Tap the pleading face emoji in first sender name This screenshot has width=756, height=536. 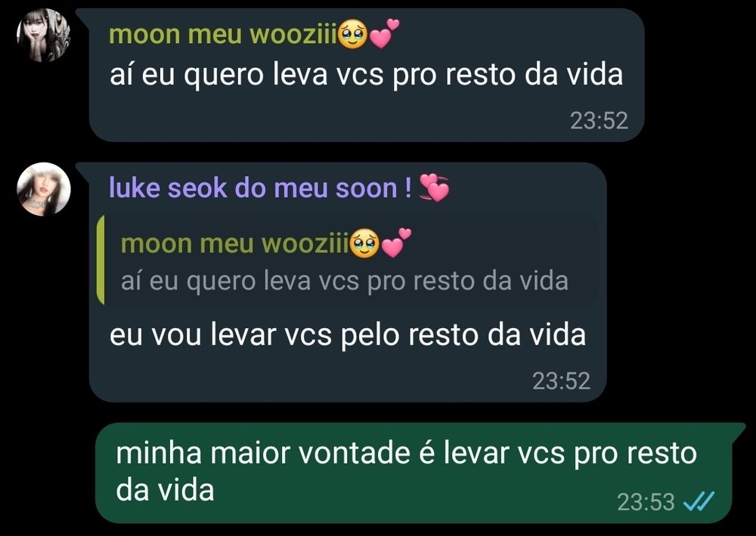(352, 35)
